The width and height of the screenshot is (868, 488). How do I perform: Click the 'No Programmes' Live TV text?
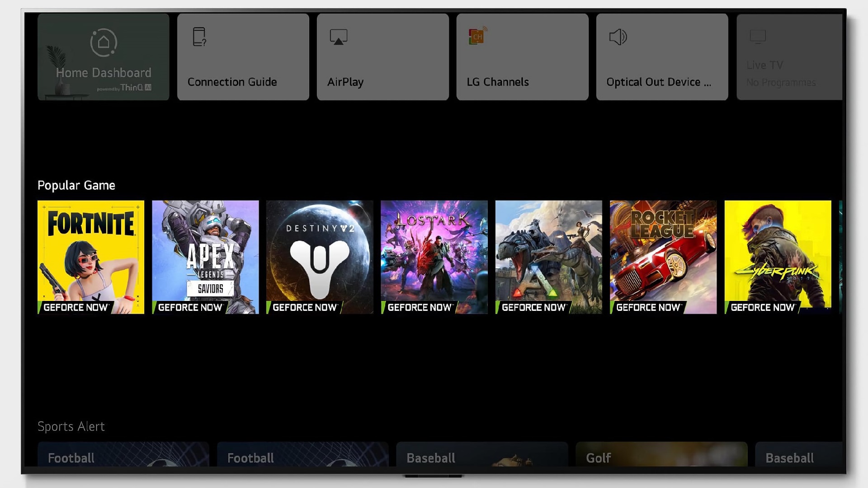tap(781, 83)
